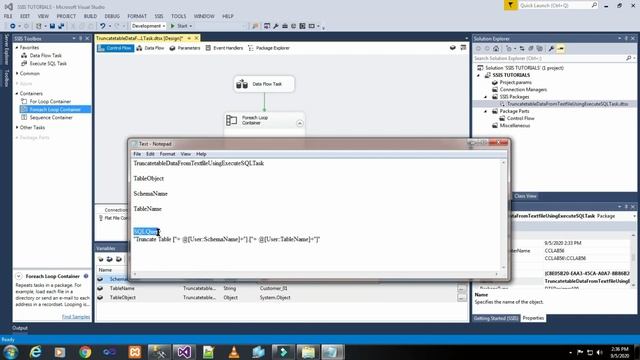Image resolution: width=640 pixels, height=360 pixels.
Task: Click the Foreach Loop Container icon on canvas
Action: [231, 120]
